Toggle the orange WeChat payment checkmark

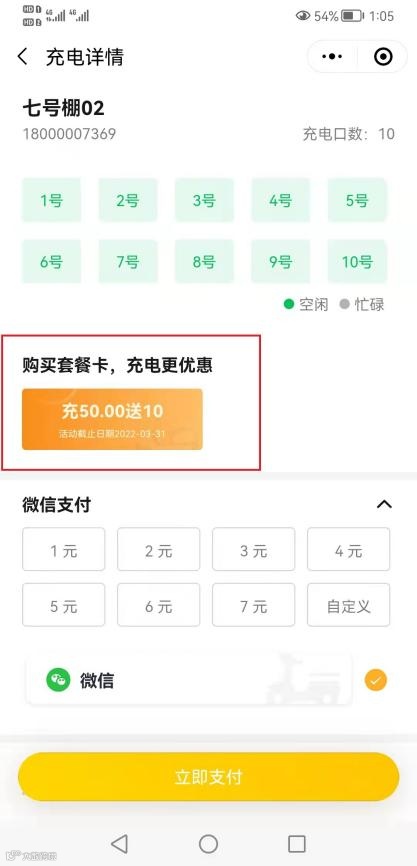click(376, 680)
